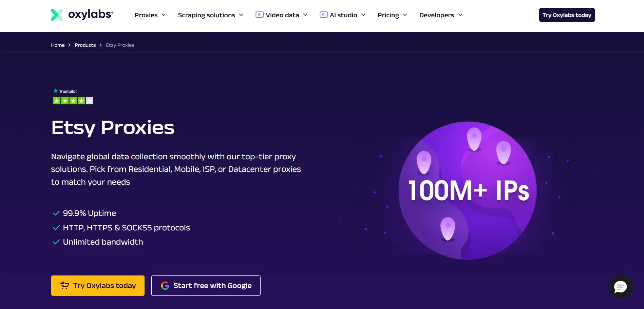Click the AI badge beside Video data
This screenshot has height=309, width=644.
pyautogui.click(x=260, y=15)
